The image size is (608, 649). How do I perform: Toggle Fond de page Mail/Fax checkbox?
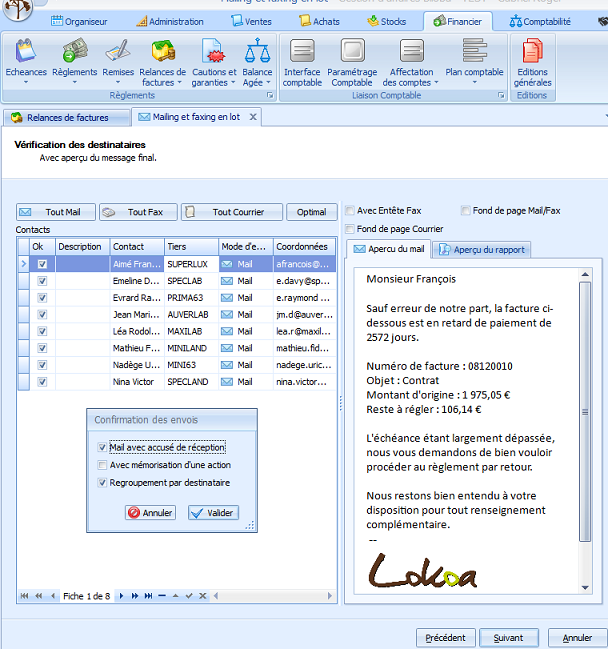click(466, 211)
